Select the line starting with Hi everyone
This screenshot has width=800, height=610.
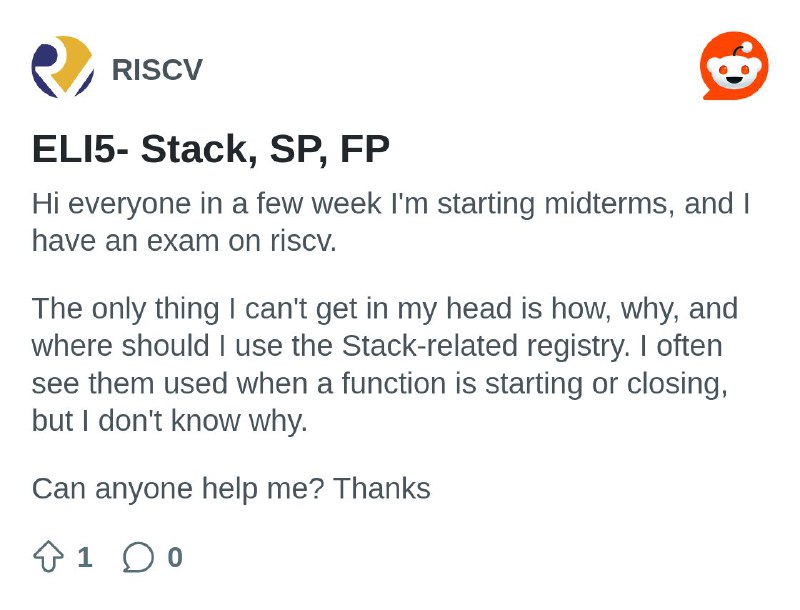pos(391,204)
